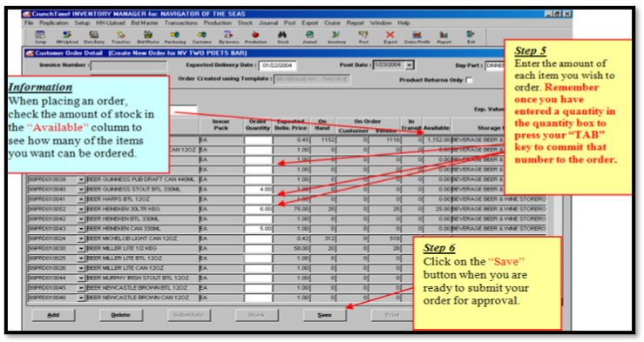This screenshot has width=644, height=342.
Task: Click the Save button
Action: [x=324, y=315]
